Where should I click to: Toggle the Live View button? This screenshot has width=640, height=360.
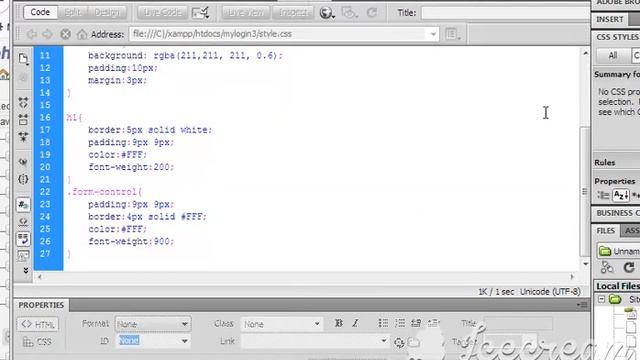pyautogui.click(x=245, y=12)
